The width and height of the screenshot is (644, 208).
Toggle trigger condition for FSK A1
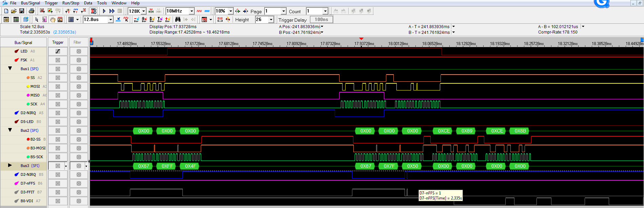coord(58,60)
